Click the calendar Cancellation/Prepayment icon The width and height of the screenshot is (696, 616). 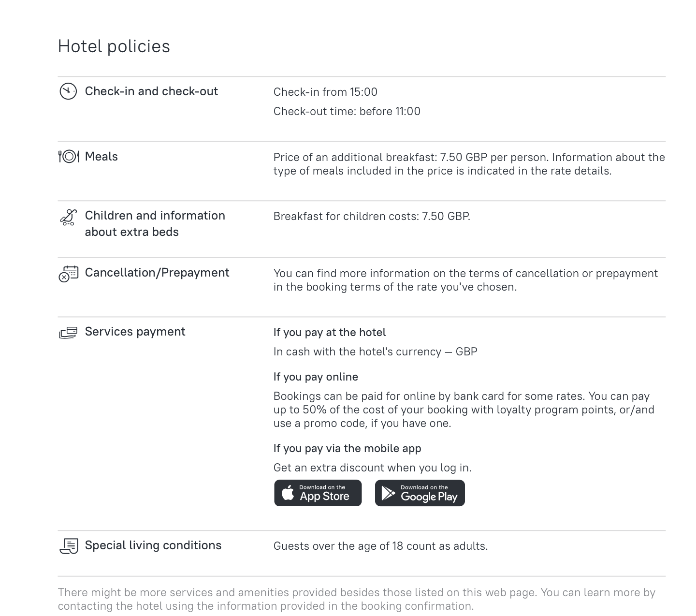(x=68, y=274)
